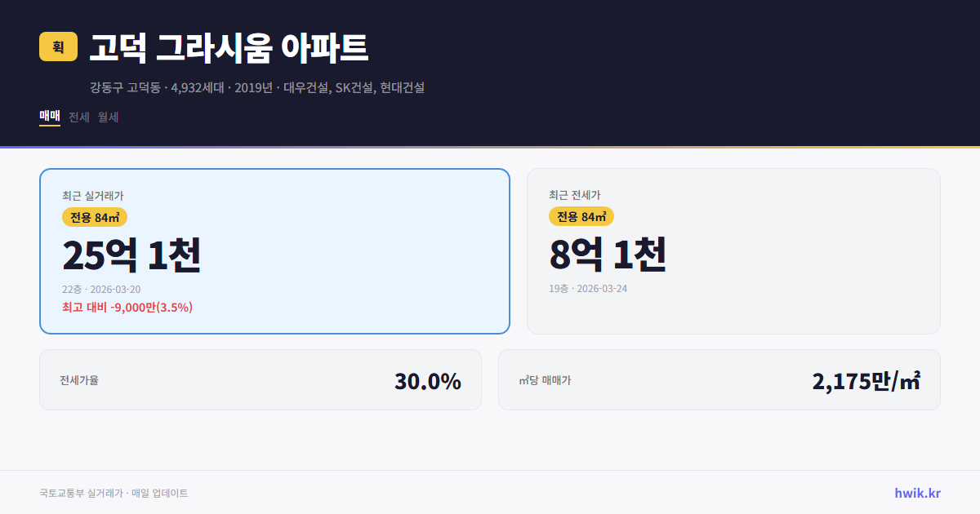Click the 전용 84㎡ badge on the sale card
This screenshot has height=514, width=980.
click(x=95, y=217)
